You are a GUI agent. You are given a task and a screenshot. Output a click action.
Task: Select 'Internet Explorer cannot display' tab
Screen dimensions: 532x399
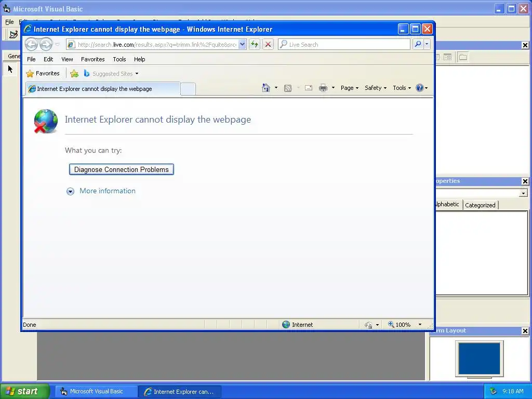(x=102, y=89)
